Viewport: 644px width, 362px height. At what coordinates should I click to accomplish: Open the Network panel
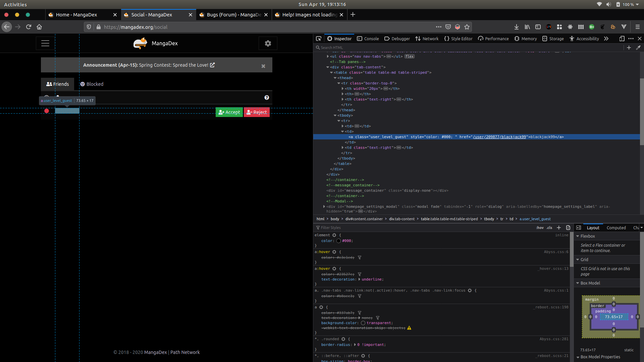point(427,39)
